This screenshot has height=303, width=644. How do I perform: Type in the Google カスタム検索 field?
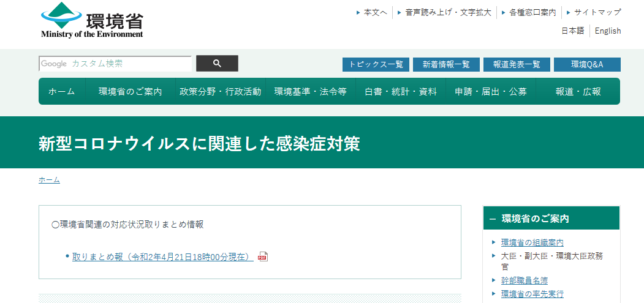click(115, 64)
